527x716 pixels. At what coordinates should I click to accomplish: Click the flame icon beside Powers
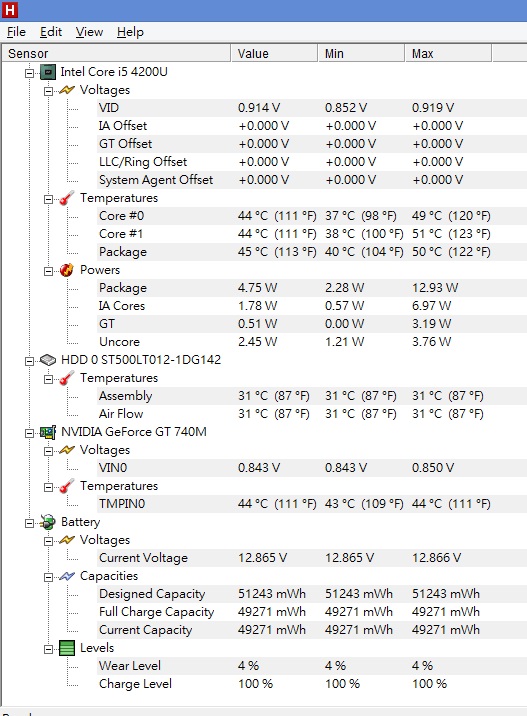(x=67, y=270)
